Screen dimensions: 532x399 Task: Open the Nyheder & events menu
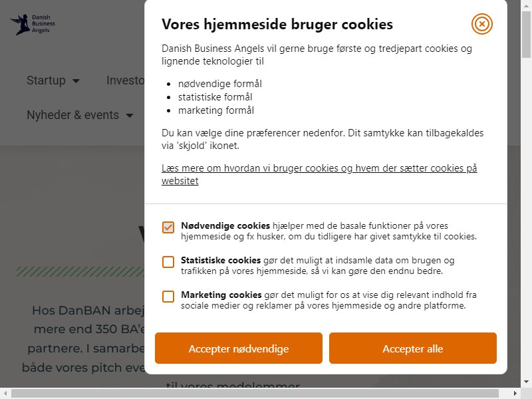pos(72,115)
